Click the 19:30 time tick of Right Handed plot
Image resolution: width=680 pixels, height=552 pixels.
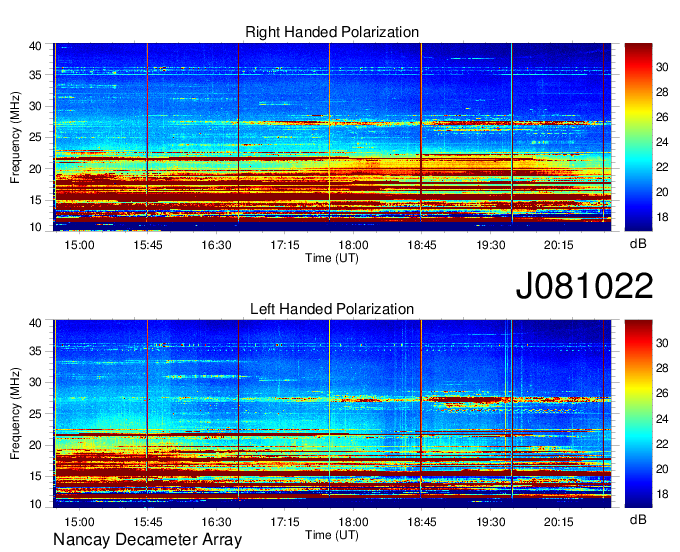(491, 245)
